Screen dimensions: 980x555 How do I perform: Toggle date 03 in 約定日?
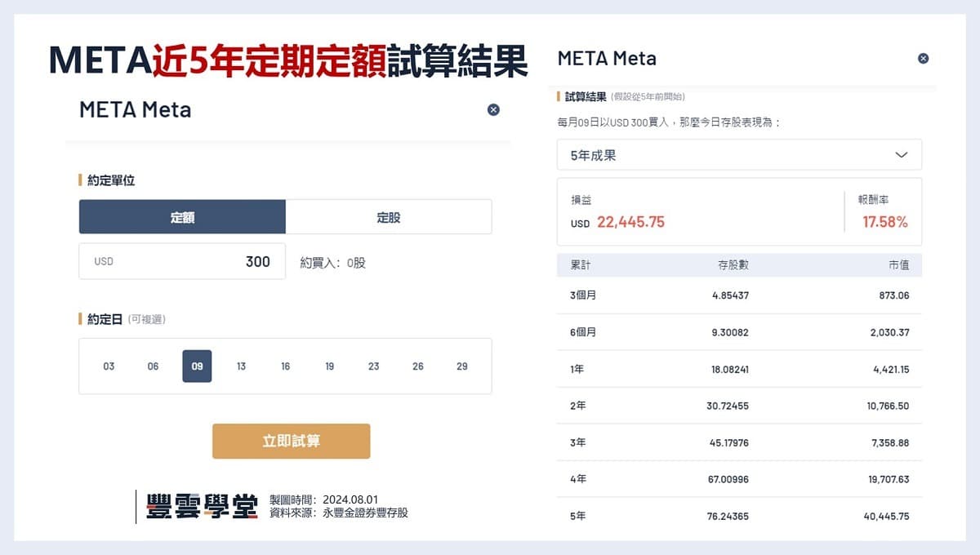[x=108, y=366]
